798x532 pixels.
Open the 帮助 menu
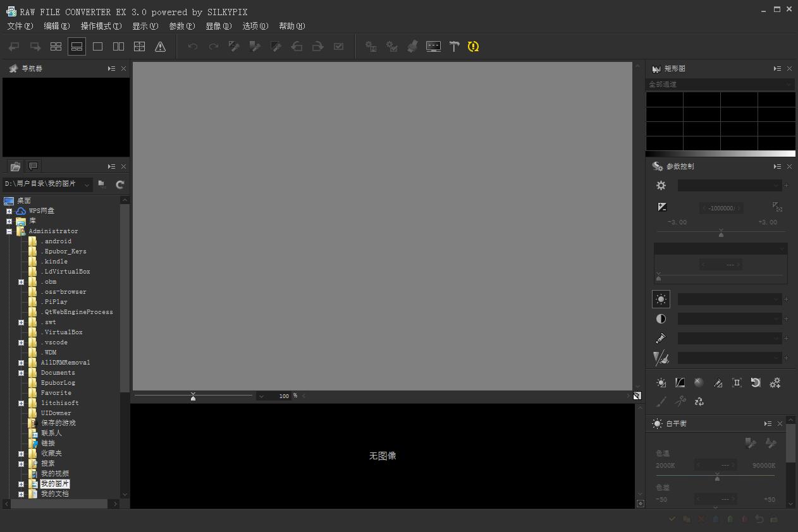pyautogui.click(x=292, y=26)
